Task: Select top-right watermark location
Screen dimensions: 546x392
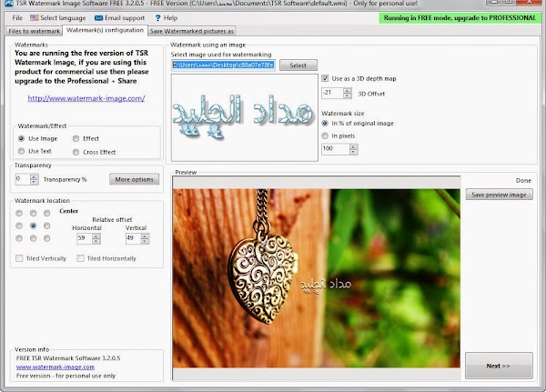Action: pyautogui.click(x=46, y=213)
